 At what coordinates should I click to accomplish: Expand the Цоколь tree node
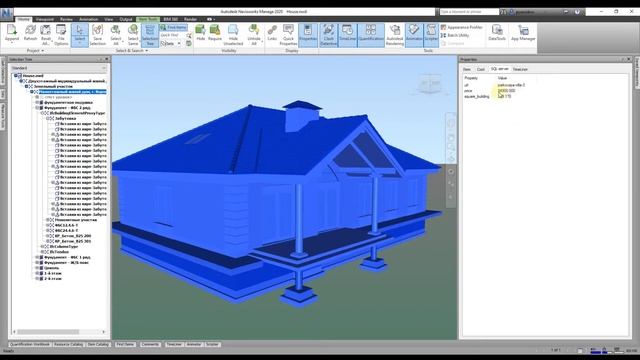37,268
